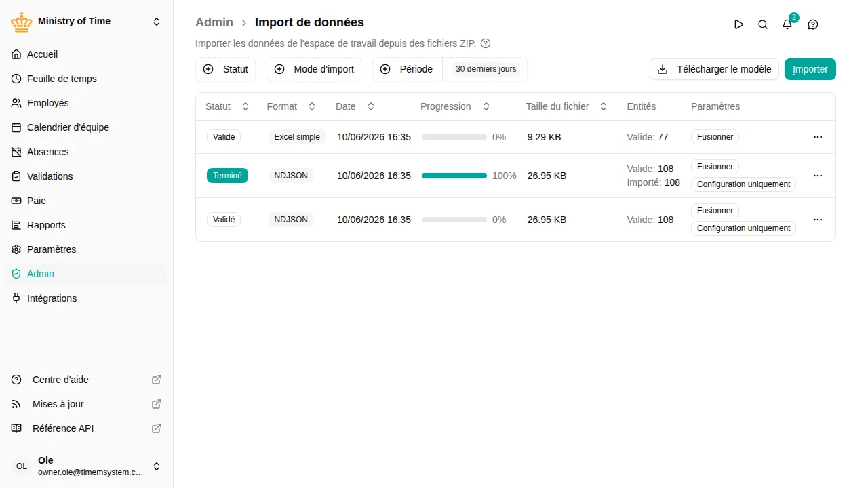
Task: Click Admin in the breadcrumb
Action: 214,22
